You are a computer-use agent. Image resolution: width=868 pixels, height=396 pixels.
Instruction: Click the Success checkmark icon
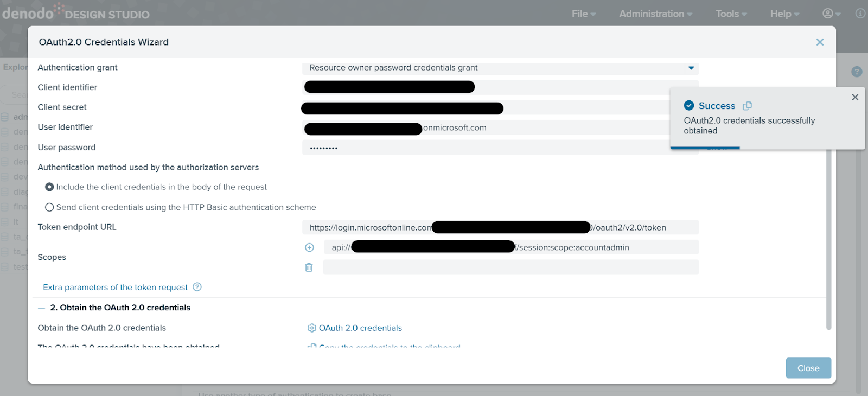point(689,105)
